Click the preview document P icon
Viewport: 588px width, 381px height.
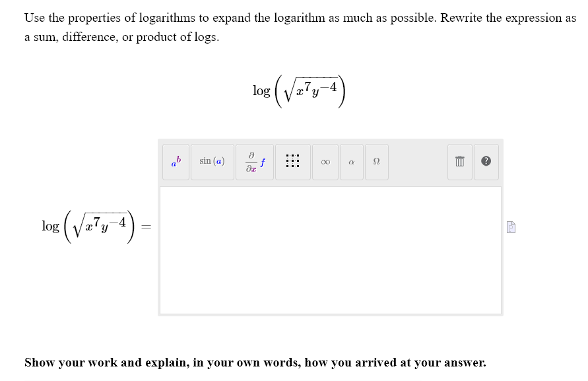[x=511, y=226]
